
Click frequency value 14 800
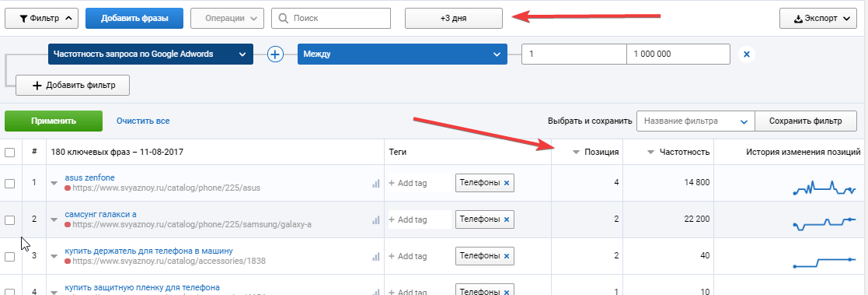pos(697,182)
